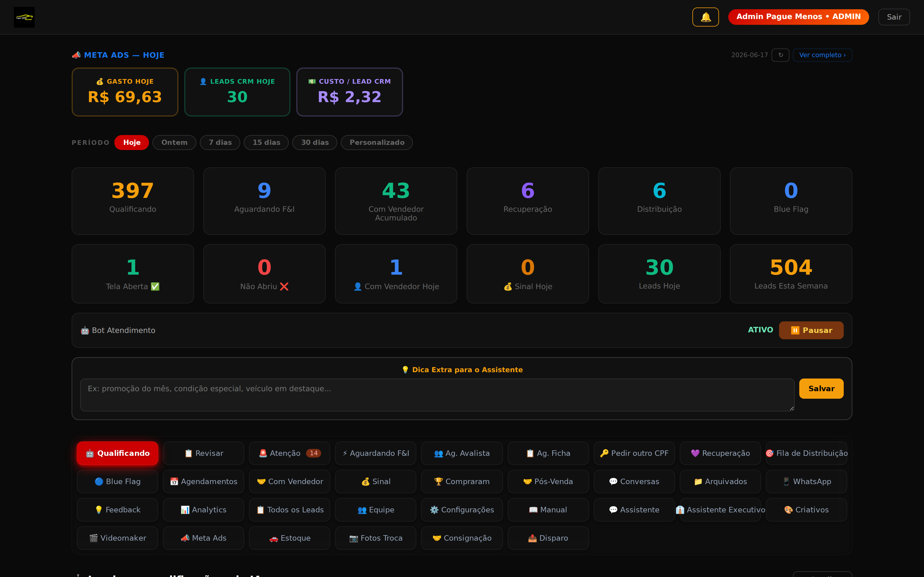Select the Ontem period filter

tap(174, 142)
